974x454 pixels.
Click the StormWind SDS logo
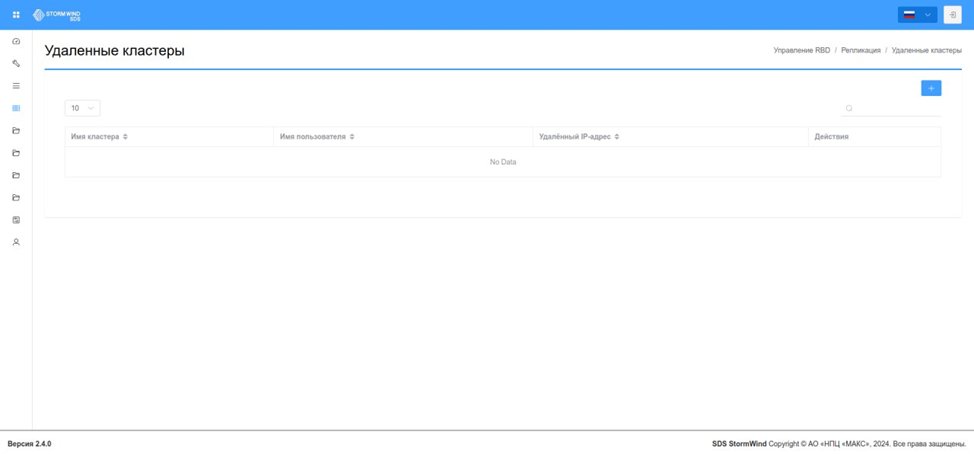tap(57, 15)
